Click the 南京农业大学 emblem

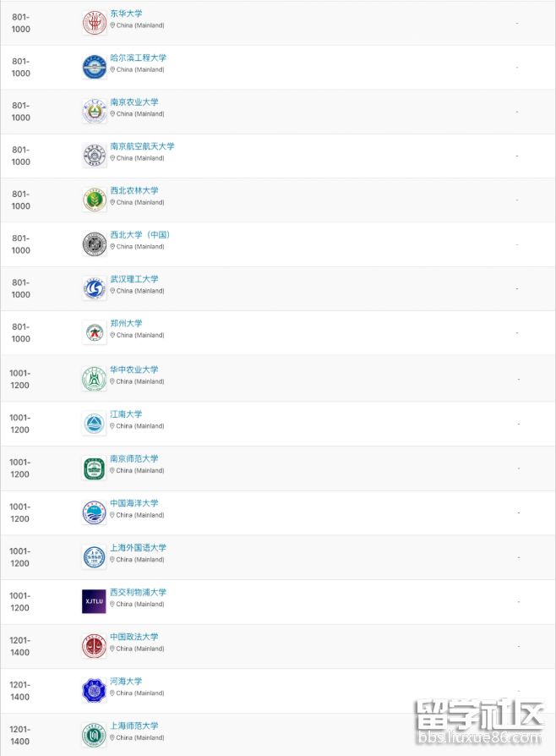[x=95, y=111]
